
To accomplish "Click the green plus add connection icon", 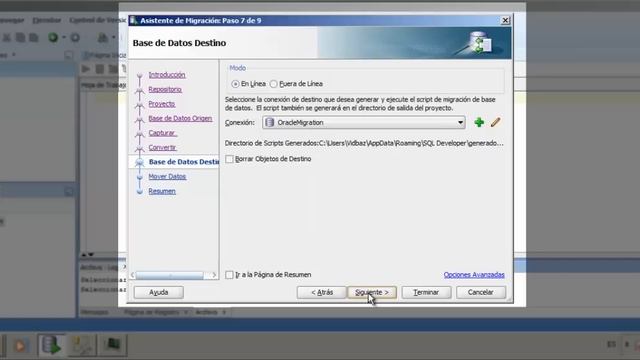I will click(479, 122).
